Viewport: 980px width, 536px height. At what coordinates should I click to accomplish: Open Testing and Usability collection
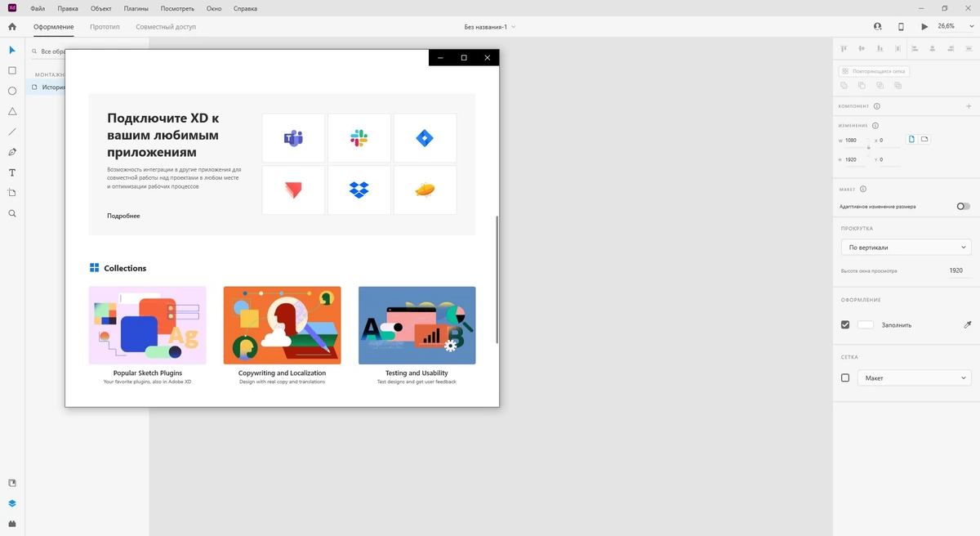[416, 335]
